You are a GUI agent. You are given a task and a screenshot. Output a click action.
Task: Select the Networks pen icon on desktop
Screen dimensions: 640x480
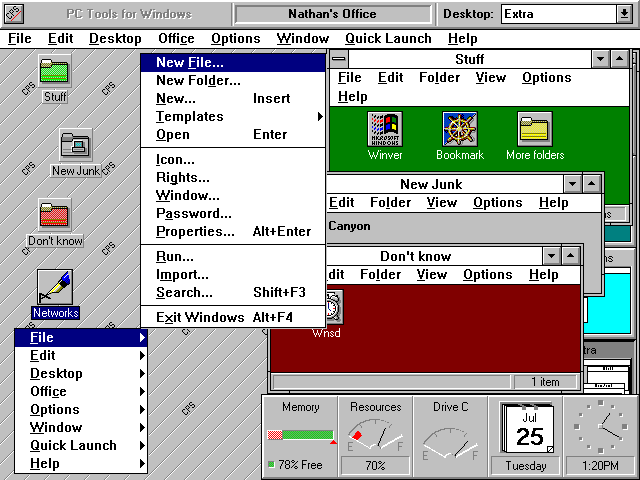tap(55, 287)
